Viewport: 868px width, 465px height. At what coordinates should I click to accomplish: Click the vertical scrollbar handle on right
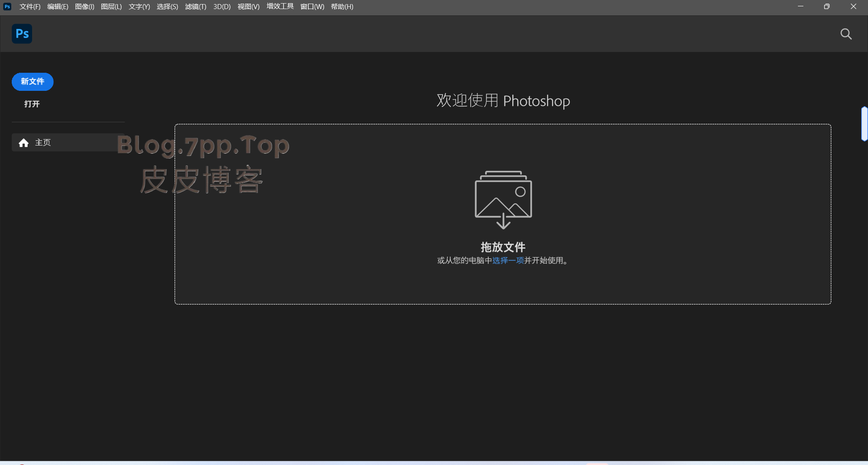click(864, 124)
